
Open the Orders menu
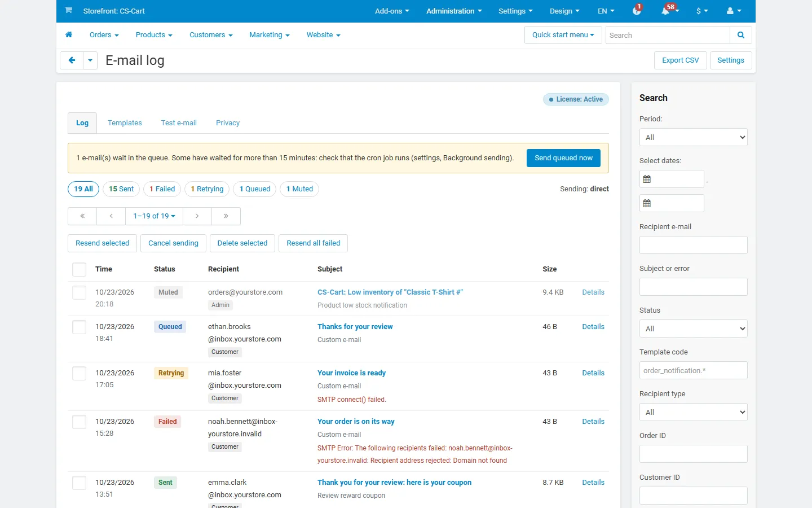click(104, 35)
